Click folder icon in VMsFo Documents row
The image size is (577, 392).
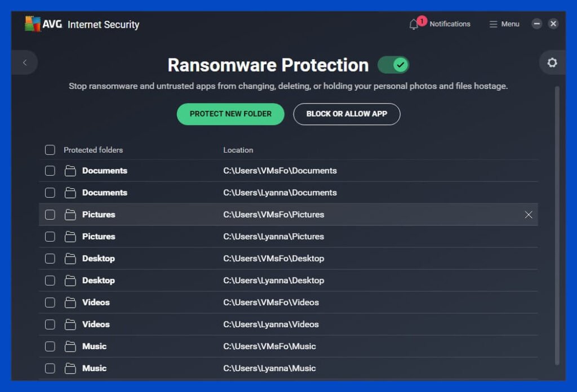[70, 171]
